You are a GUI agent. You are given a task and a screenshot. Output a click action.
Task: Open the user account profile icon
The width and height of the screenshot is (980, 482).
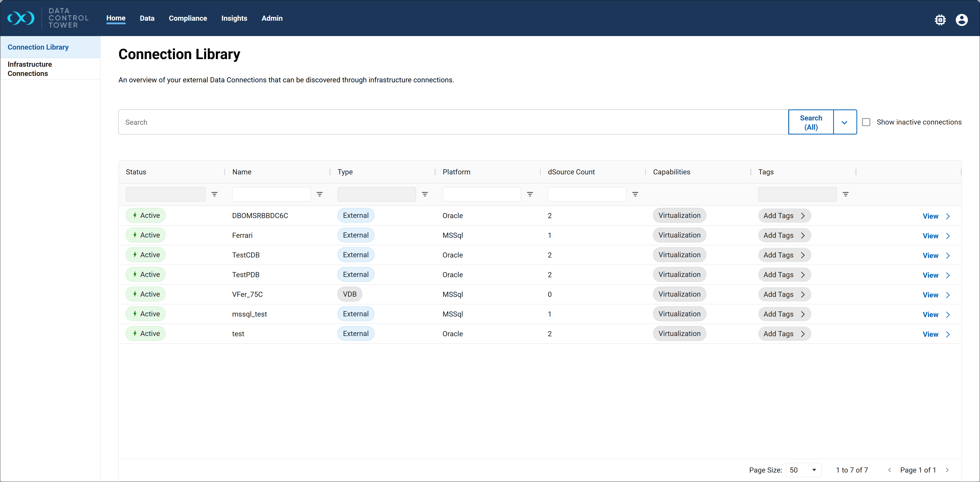[x=961, y=20]
